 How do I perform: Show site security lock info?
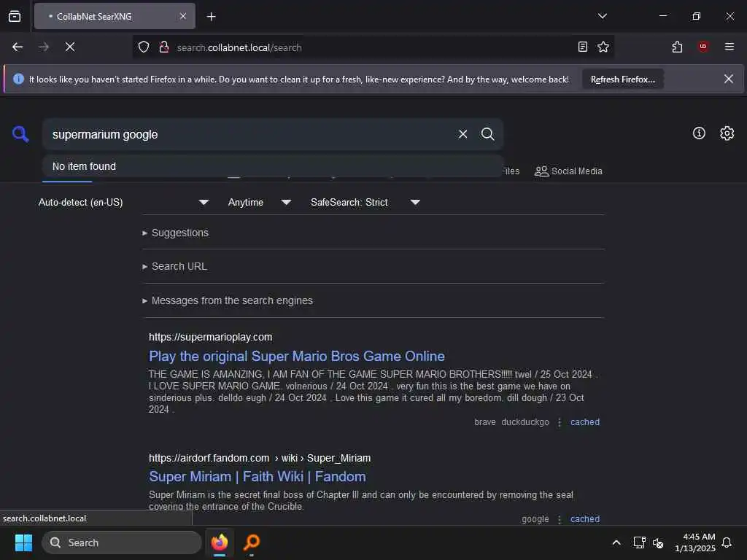click(x=164, y=47)
